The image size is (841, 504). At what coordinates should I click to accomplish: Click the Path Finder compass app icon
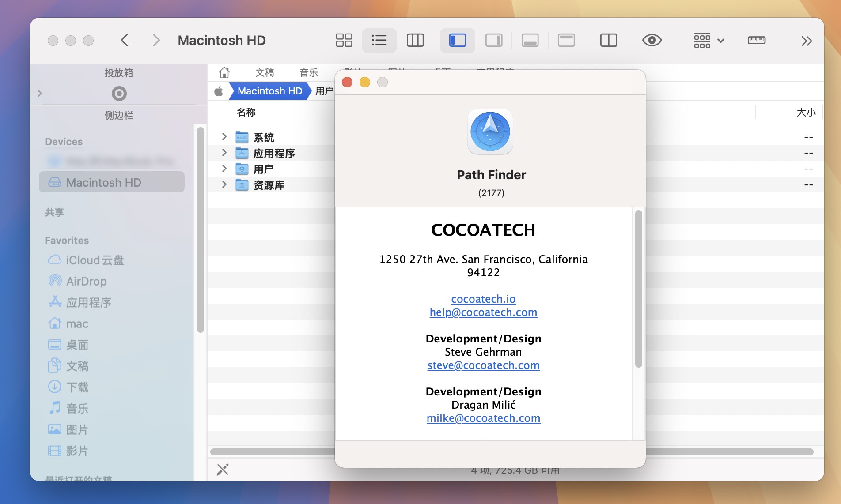490,132
